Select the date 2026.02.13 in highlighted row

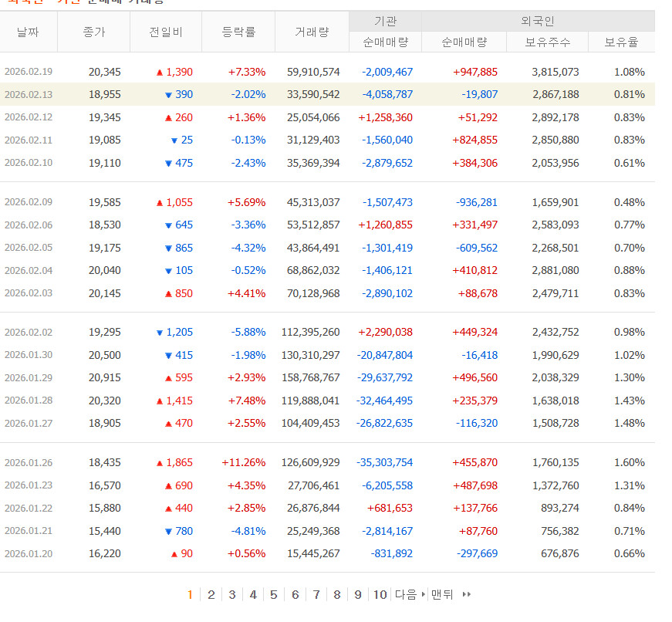(x=29, y=94)
